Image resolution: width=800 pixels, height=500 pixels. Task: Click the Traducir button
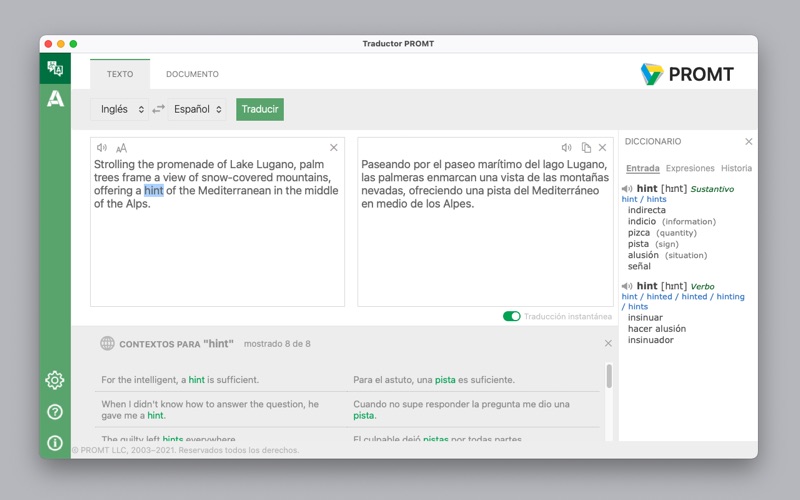pyautogui.click(x=260, y=109)
